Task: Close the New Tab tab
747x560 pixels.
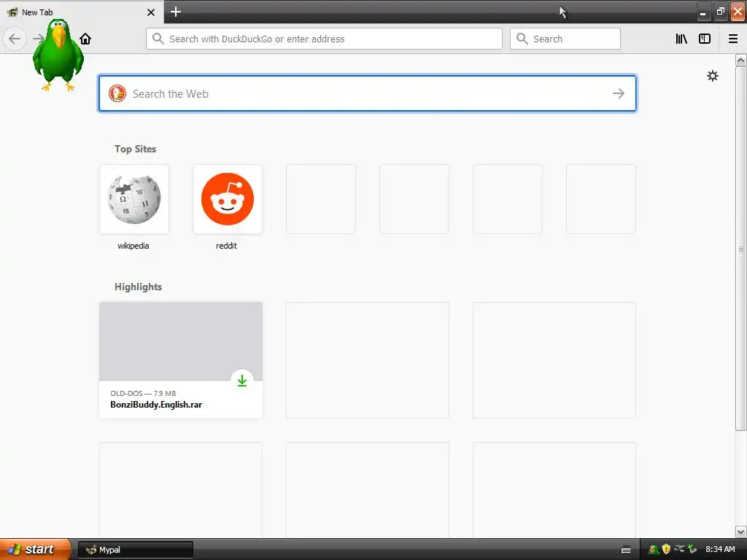Action: (x=151, y=12)
